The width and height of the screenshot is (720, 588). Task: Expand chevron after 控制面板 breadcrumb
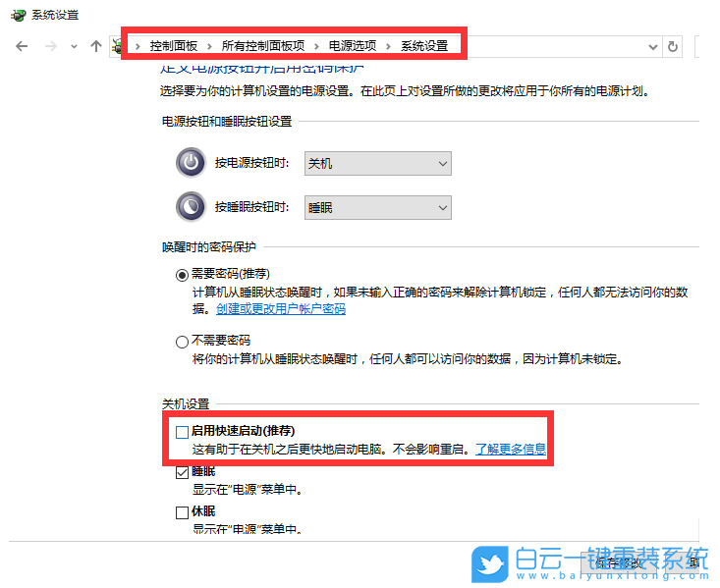pos(209,46)
